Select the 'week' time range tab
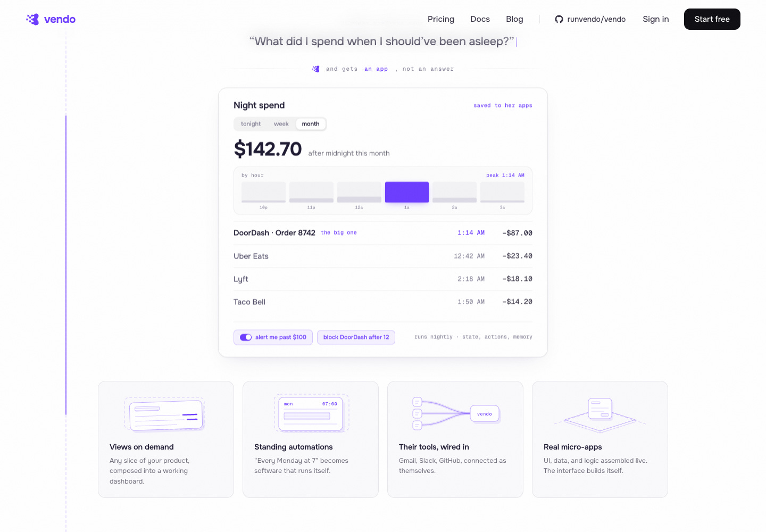Image resolution: width=766 pixels, height=532 pixels. pyautogui.click(x=281, y=124)
